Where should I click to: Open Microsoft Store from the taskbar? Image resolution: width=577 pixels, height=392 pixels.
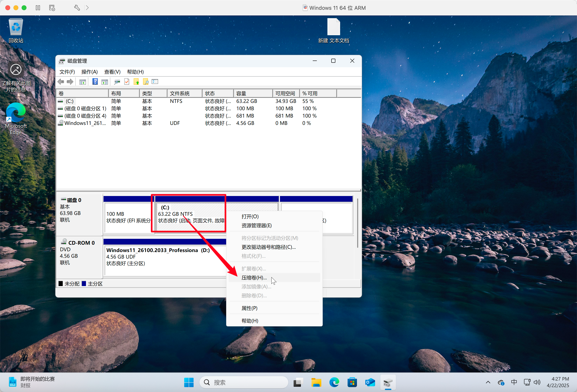coord(352,382)
